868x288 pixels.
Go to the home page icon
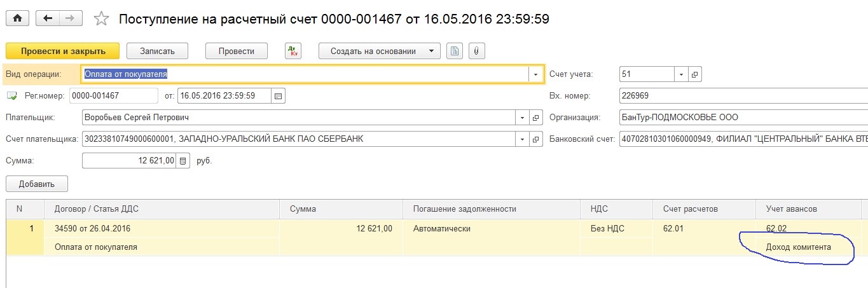(17, 18)
